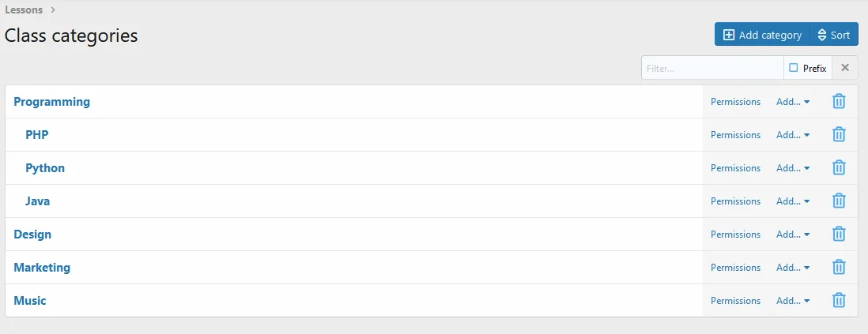868x334 pixels.
Task: Remove the Python category using trash icon
Action: pyautogui.click(x=839, y=168)
